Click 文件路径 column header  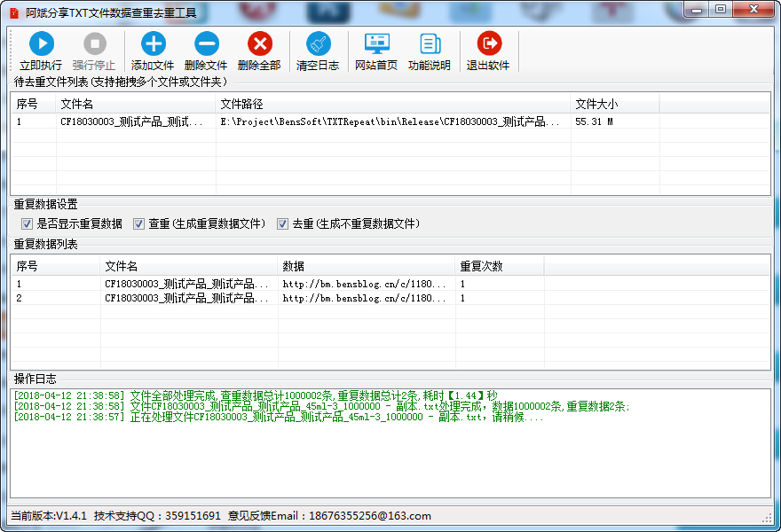coord(393,104)
